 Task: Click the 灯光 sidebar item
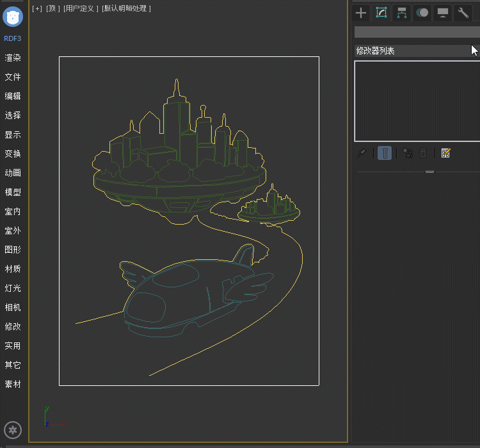click(x=13, y=288)
